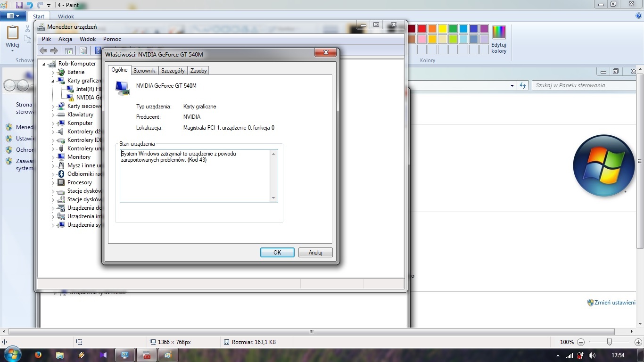Open the Akcja menu in Device Manager

coord(65,39)
